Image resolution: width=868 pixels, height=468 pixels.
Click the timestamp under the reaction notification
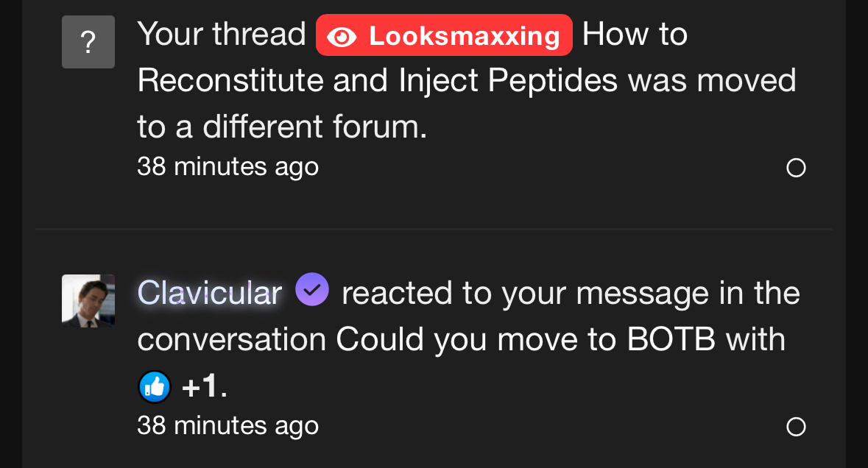point(228,425)
